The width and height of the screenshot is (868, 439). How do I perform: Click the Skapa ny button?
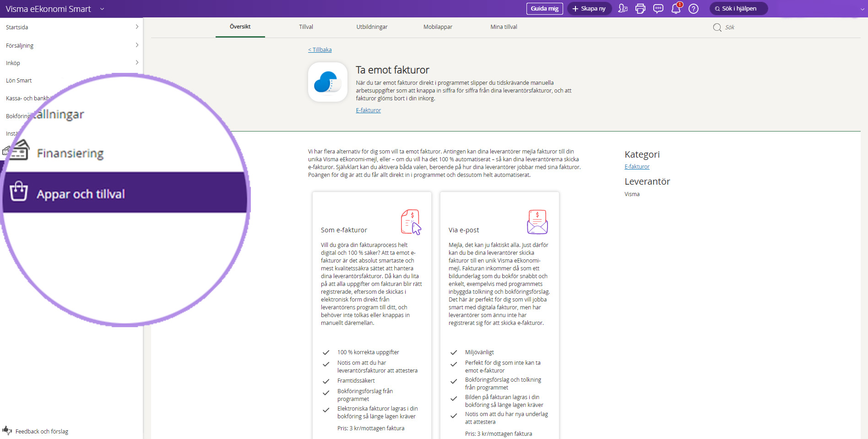pyautogui.click(x=589, y=9)
